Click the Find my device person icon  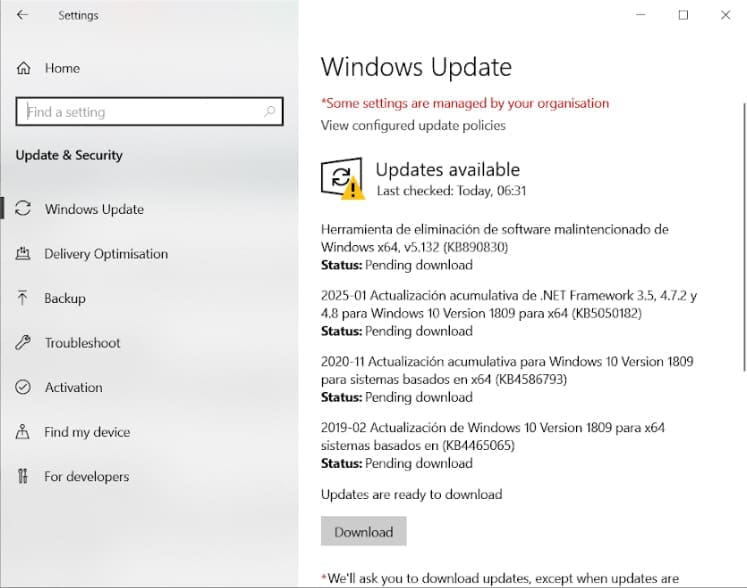click(x=22, y=432)
